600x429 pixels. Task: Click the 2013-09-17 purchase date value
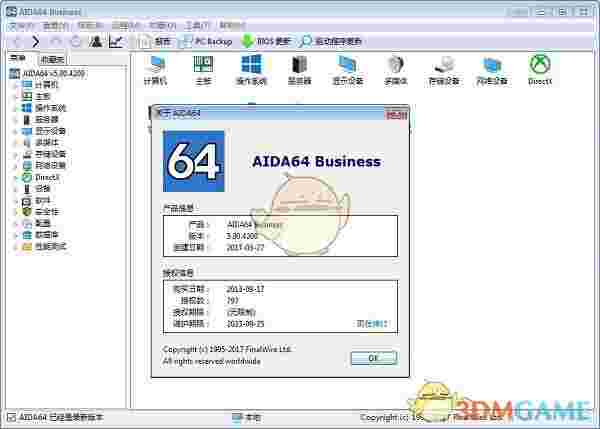[245, 289]
